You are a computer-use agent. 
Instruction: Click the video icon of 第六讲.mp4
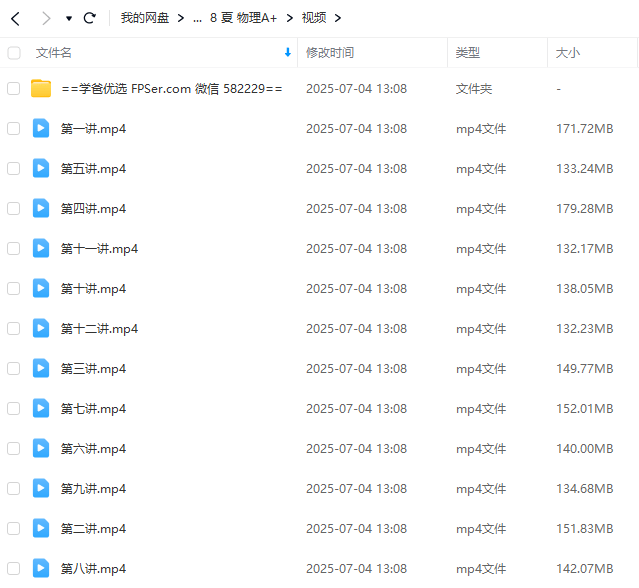41,448
